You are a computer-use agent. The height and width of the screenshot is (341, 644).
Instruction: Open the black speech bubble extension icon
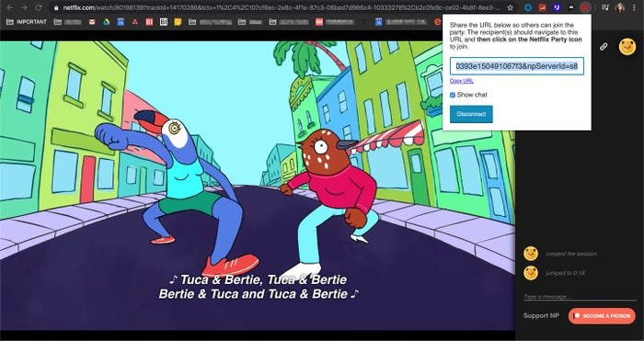[571, 7]
